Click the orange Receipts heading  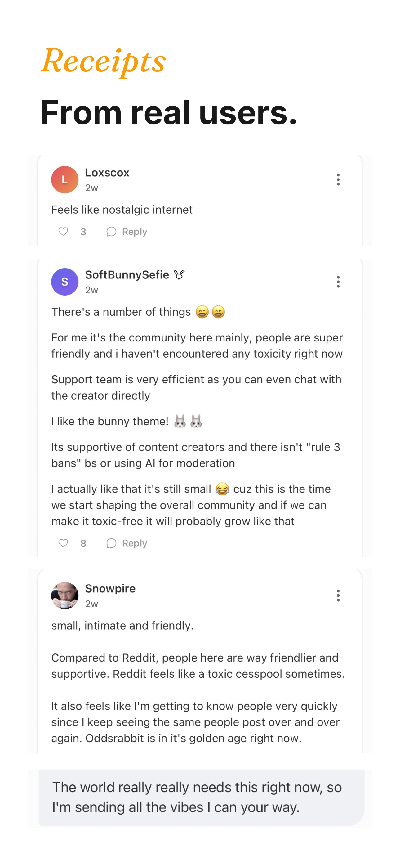(x=103, y=62)
